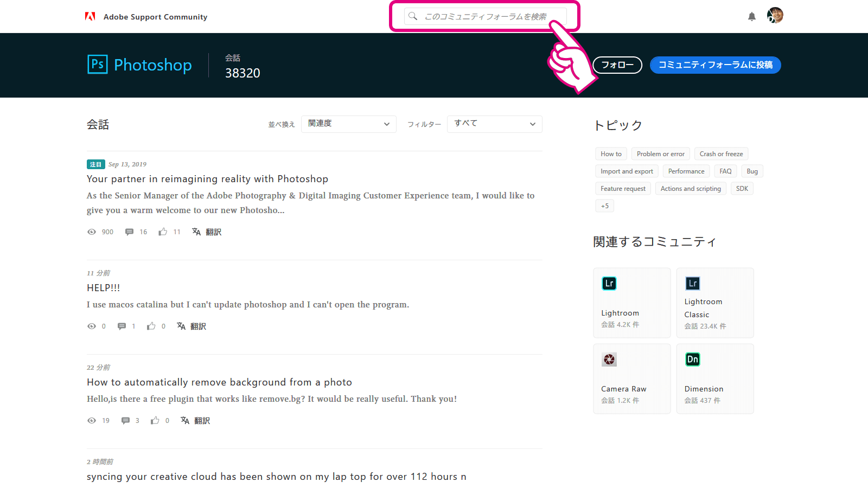This screenshot has width=868, height=488.
Task: Select the Problem or error topic tag
Action: (x=661, y=154)
